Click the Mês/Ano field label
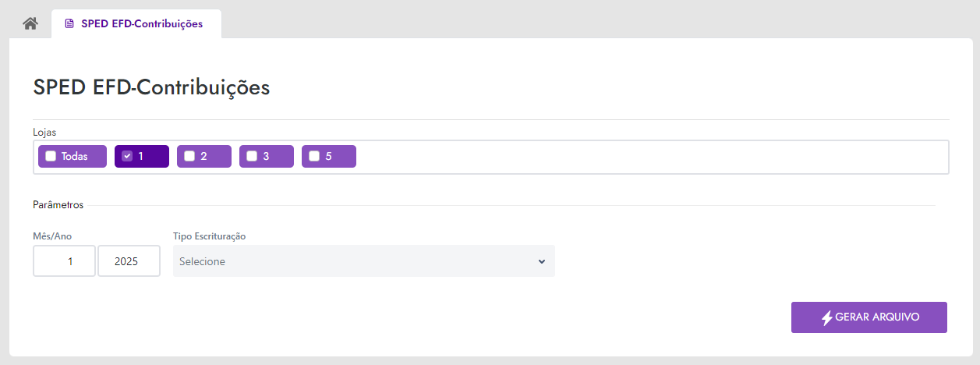Image resolution: width=980 pixels, height=365 pixels. pos(52,236)
